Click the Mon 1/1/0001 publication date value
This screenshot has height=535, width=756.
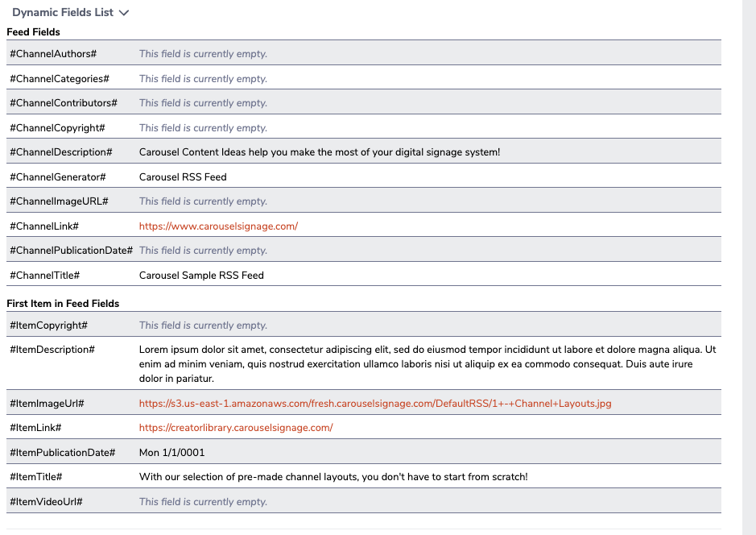[171, 453]
